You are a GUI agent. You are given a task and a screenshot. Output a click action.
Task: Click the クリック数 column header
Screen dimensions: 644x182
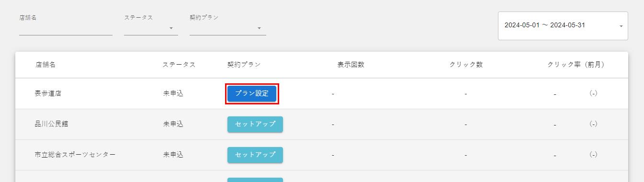pyautogui.click(x=466, y=65)
